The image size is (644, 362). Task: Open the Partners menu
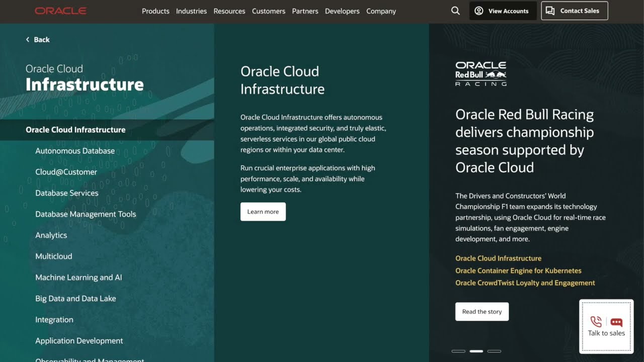pyautogui.click(x=305, y=11)
